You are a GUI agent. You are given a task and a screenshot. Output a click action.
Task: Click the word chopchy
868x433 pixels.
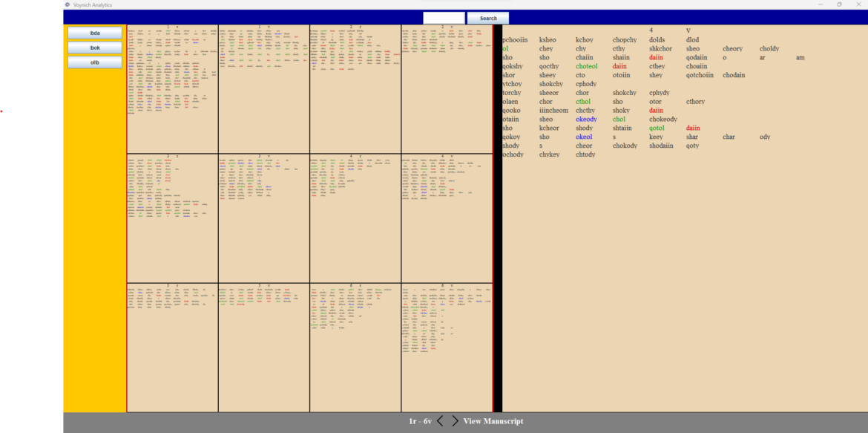625,40
